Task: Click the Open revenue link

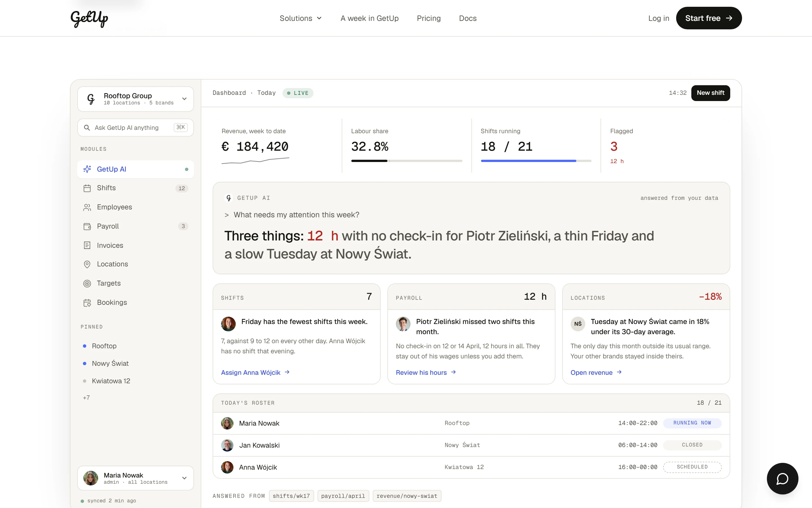Action: (x=596, y=373)
